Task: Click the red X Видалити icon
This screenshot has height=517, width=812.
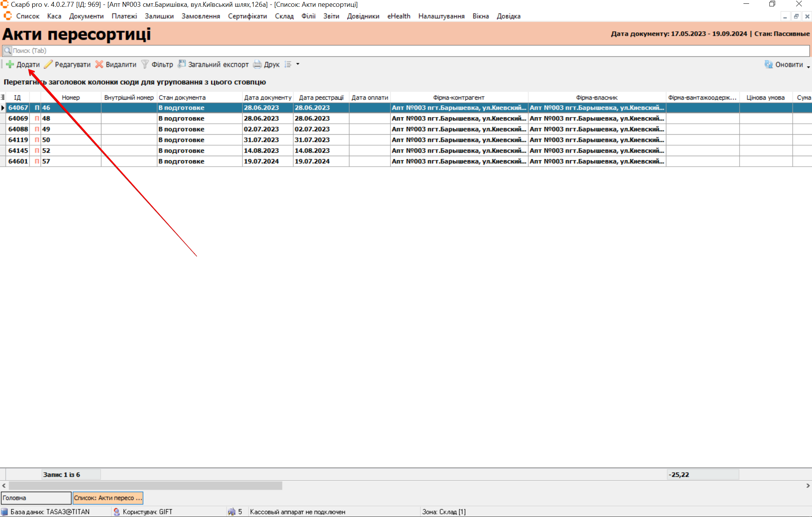Action: [99, 64]
